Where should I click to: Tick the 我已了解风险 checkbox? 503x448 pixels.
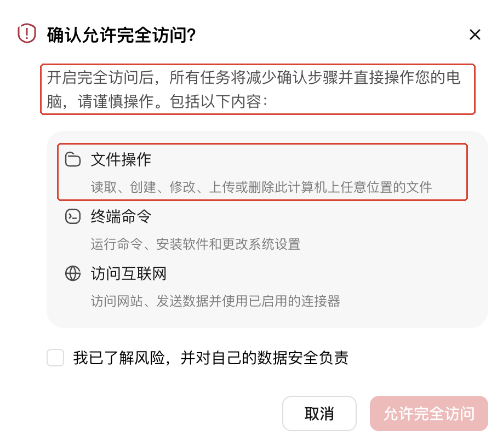55,358
